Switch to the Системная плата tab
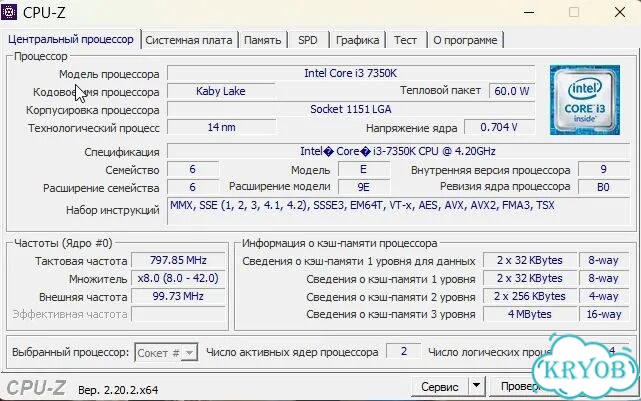641x401 pixels. (x=189, y=40)
